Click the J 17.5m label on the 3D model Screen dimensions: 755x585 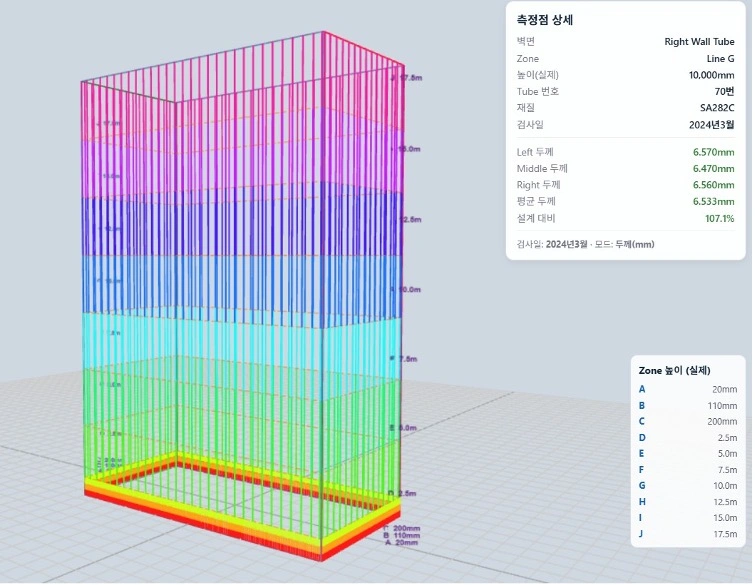point(407,78)
